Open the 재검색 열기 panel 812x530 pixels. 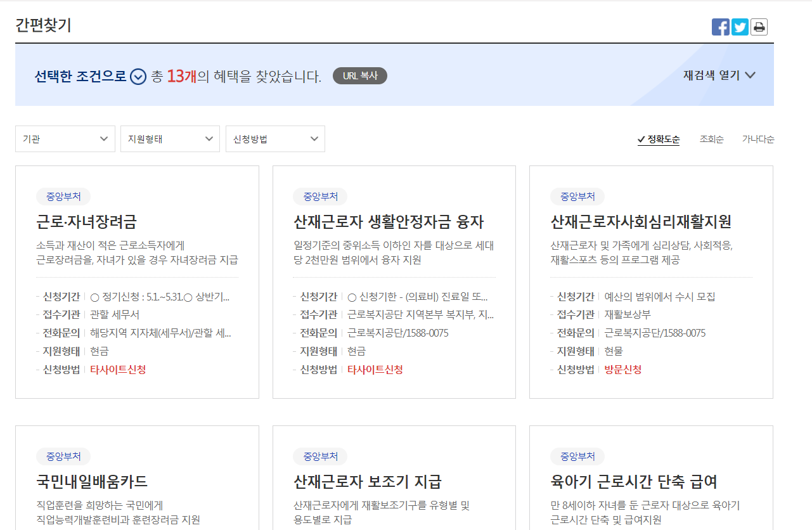(719, 75)
